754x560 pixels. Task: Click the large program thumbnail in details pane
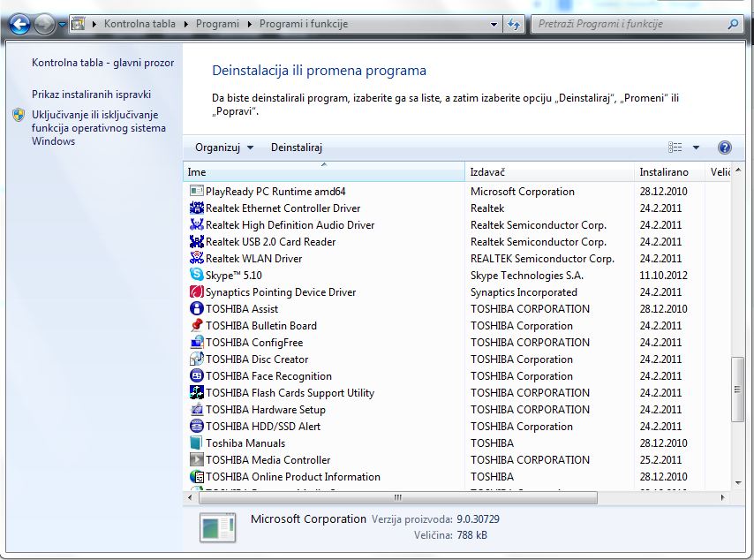217,527
